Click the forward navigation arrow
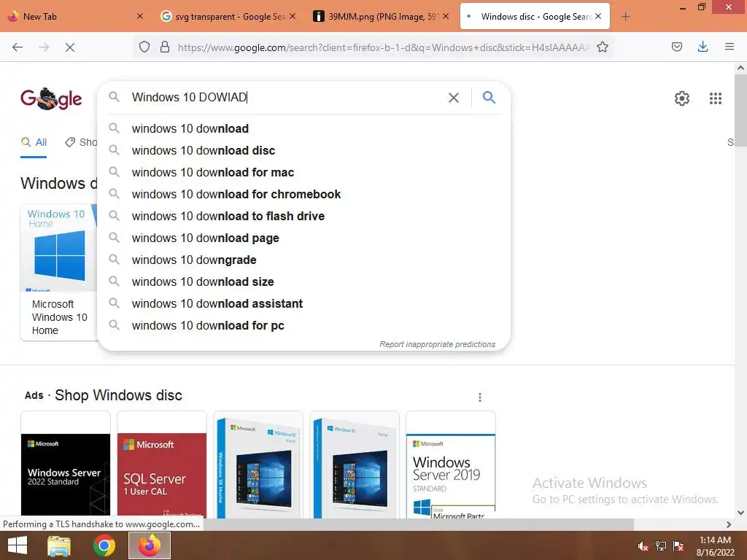Image resolution: width=747 pixels, height=560 pixels. [x=44, y=47]
